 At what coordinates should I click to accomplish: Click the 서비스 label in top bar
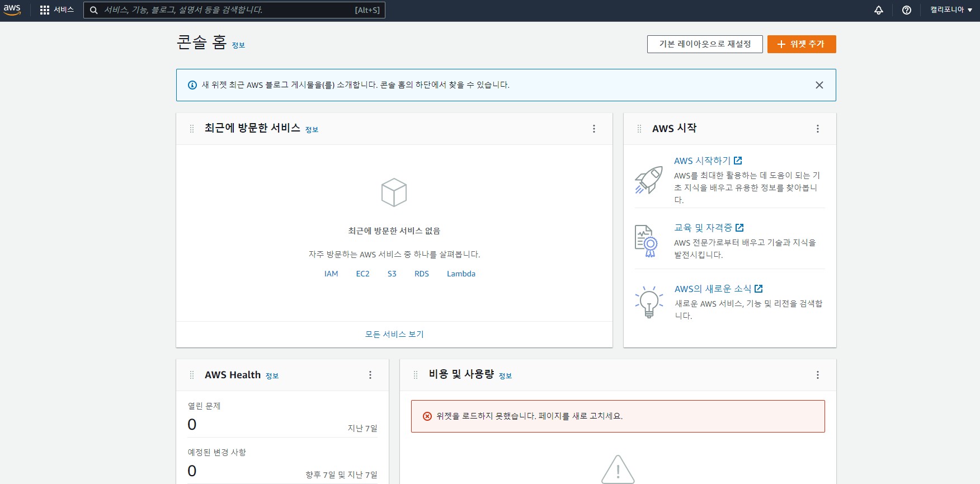click(64, 10)
